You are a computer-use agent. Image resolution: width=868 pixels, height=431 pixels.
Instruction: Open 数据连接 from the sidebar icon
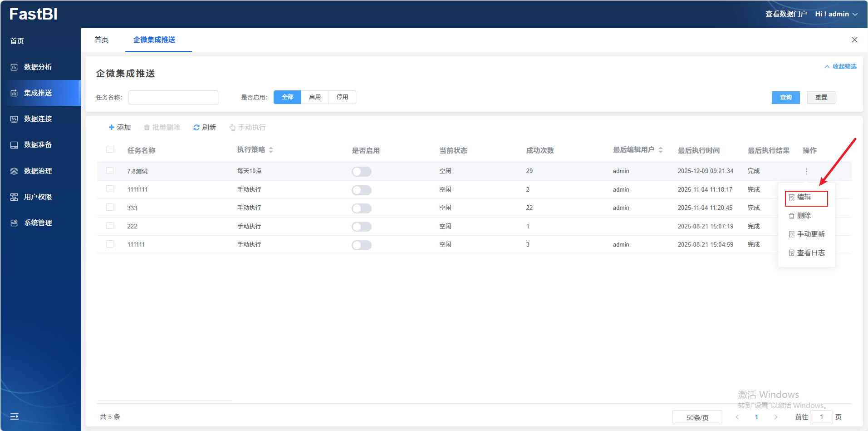(x=14, y=119)
